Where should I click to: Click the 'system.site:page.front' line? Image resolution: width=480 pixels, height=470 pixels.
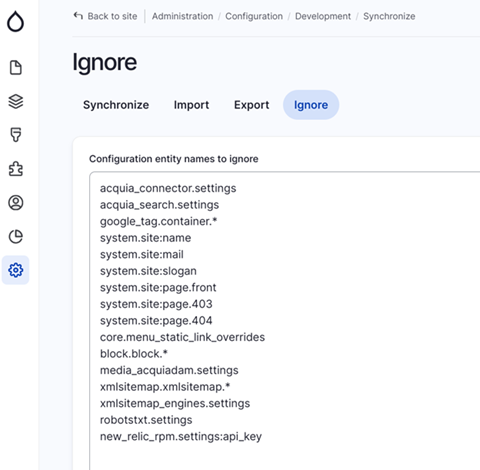click(158, 287)
